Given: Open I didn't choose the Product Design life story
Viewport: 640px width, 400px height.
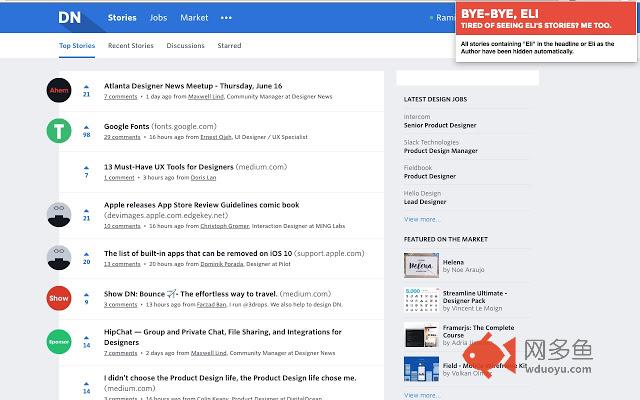Looking at the screenshot, I should [x=230, y=378].
